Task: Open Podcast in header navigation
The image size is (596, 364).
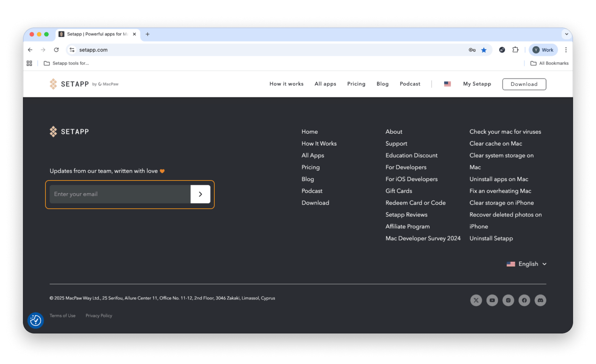Action: pyautogui.click(x=410, y=84)
